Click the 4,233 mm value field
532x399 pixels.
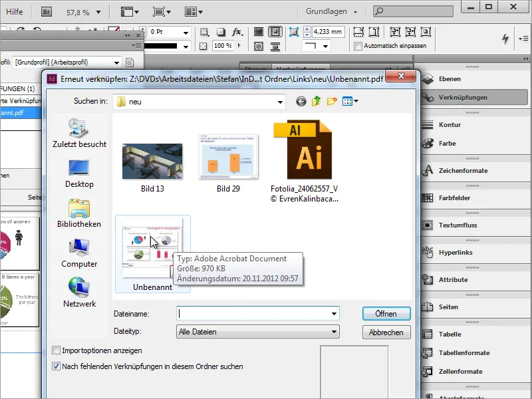pos(328,32)
